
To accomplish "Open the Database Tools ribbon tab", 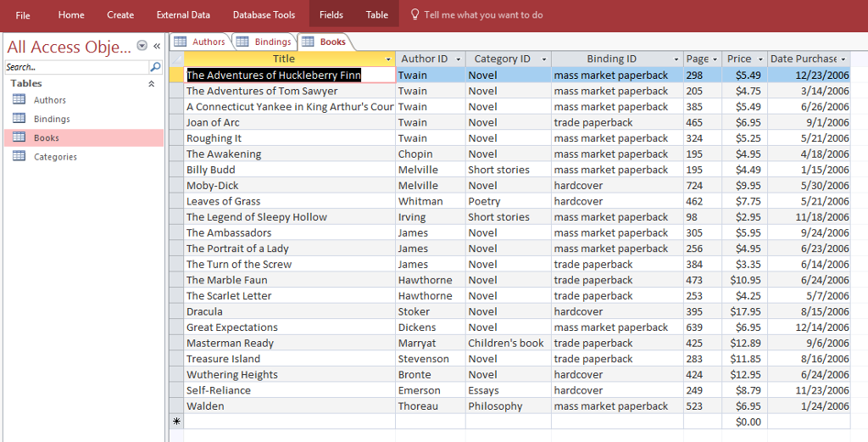I will point(264,14).
